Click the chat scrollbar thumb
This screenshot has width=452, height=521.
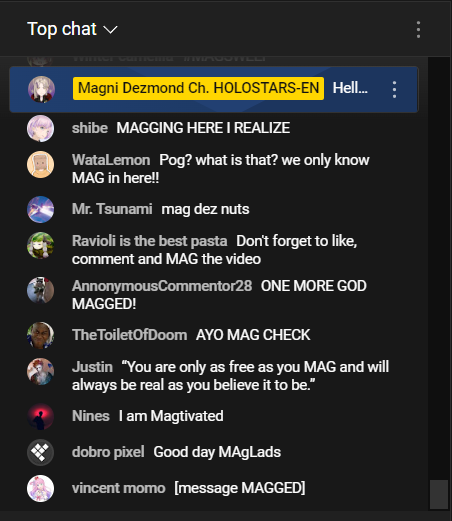pyautogui.click(x=439, y=494)
